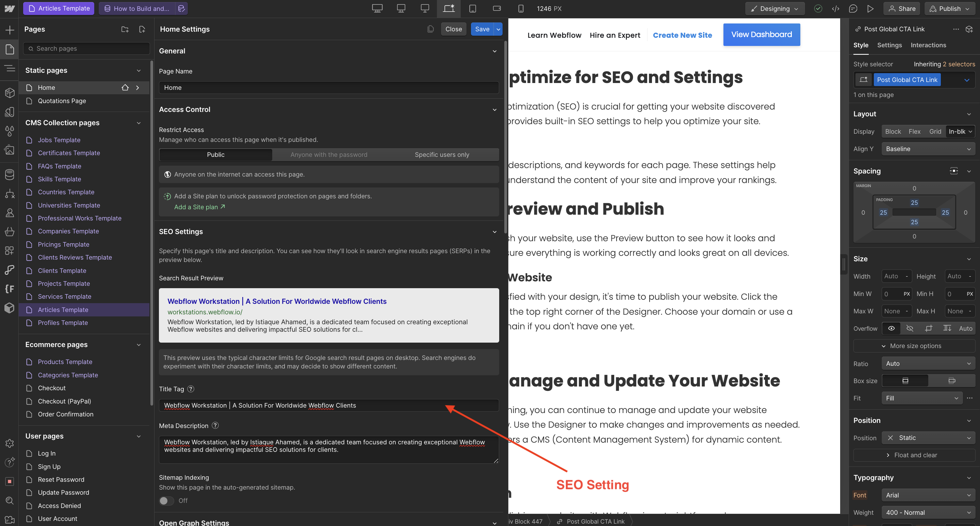This screenshot has height=526, width=980.
Task: Click the Page Name input field
Action: [329, 87]
